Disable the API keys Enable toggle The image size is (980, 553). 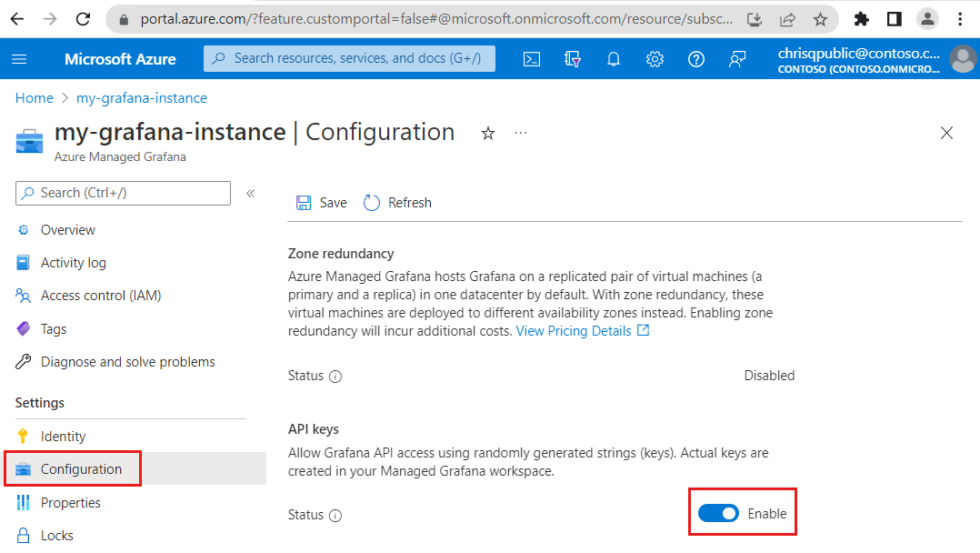[x=718, y=513]
